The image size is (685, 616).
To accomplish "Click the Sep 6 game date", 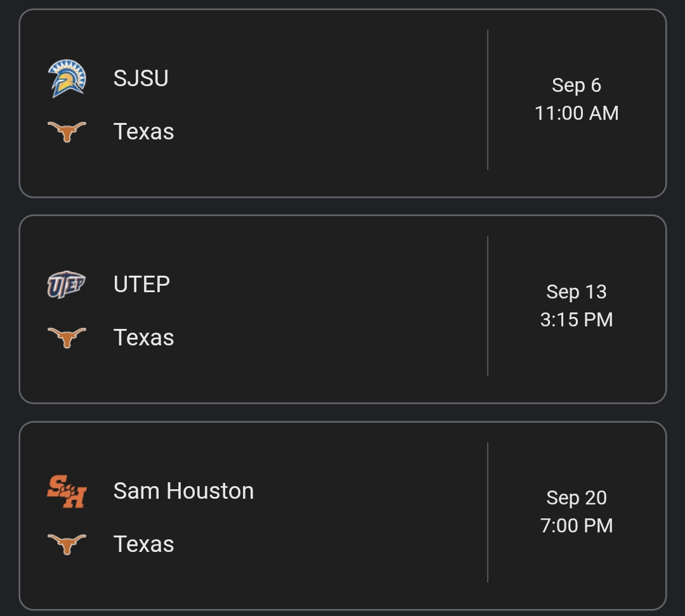I will pyautogui.click(x=576, y=85).
